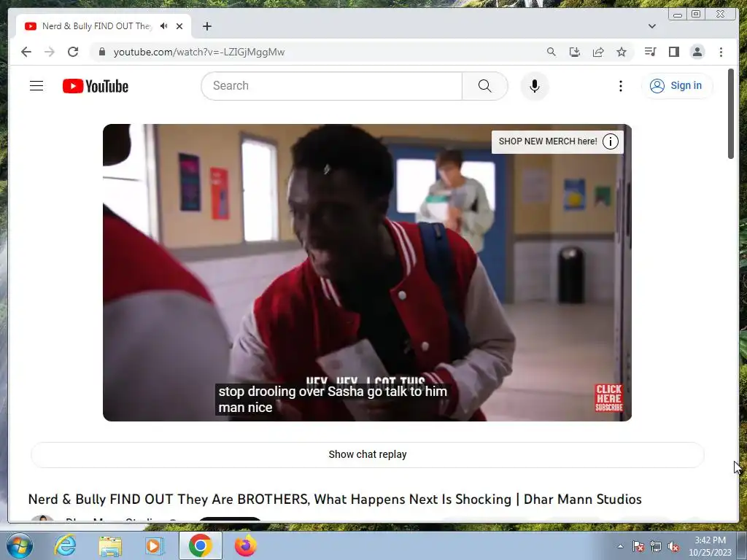Close the Nerd & Bully tab

(179, 26)
